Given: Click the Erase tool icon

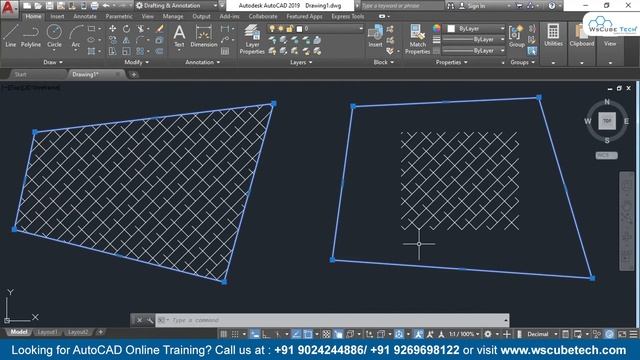Looking at the screenshot, I should (160, 29).
